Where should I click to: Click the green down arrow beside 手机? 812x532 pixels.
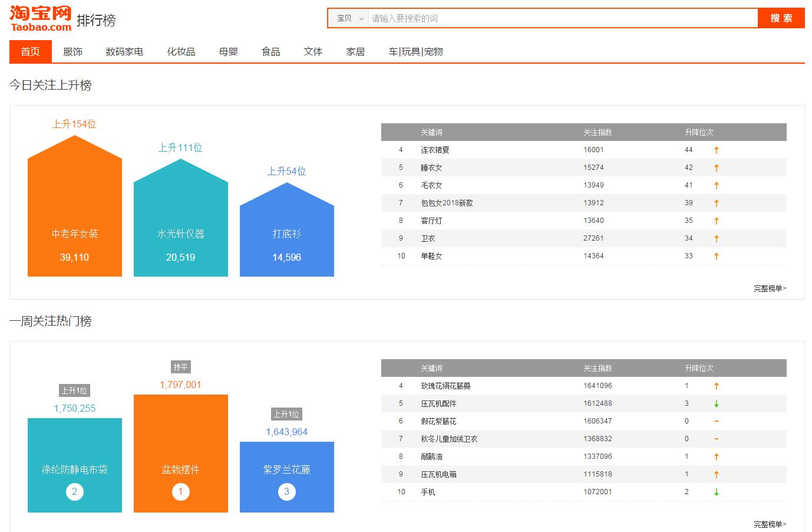716,492
